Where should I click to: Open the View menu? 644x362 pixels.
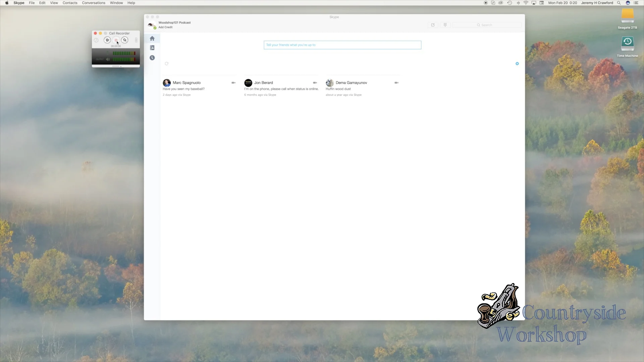point(54,3)
